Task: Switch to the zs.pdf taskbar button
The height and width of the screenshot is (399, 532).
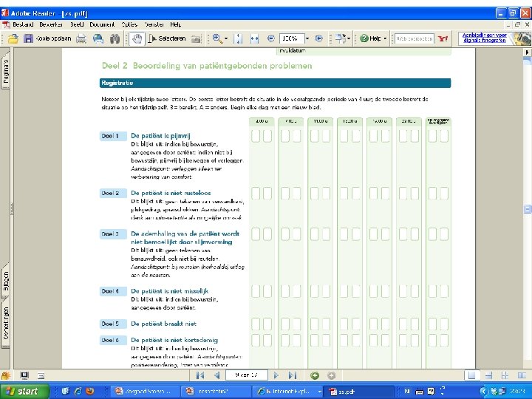Action: coord(359,391)
